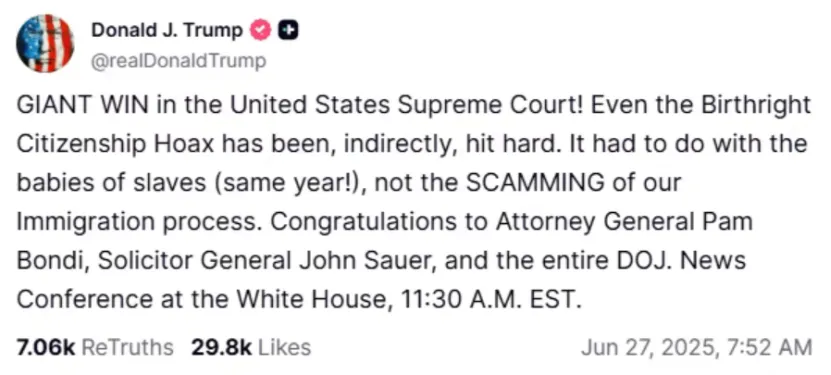Open Donald J. Trump's profile avatar
Image resolution: width=831 pixels, height=375 pixels.
point(45,43)
